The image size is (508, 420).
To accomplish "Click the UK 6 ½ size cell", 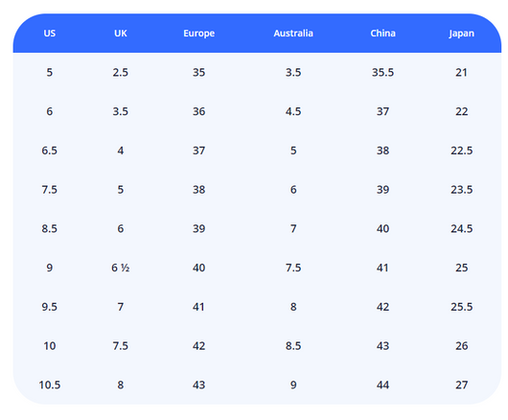I will point(121,268).
